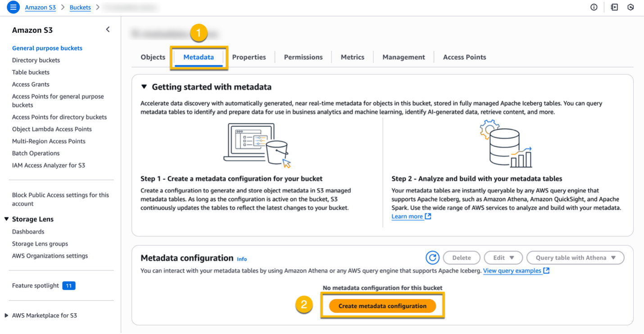The width and height of the screenshot is (644, 334).
Task: Click Create metadata configuration button
Action: [x=382, y=306]
